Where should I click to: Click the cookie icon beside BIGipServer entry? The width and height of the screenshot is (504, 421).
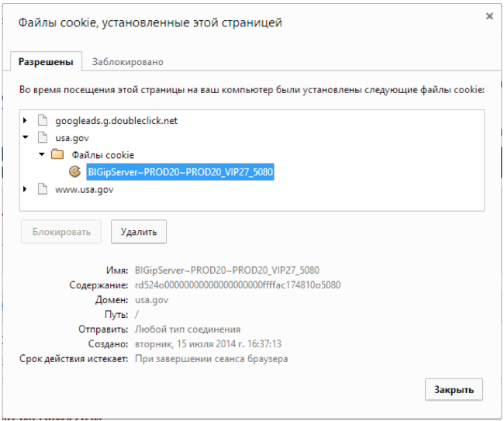pos(75,171)
